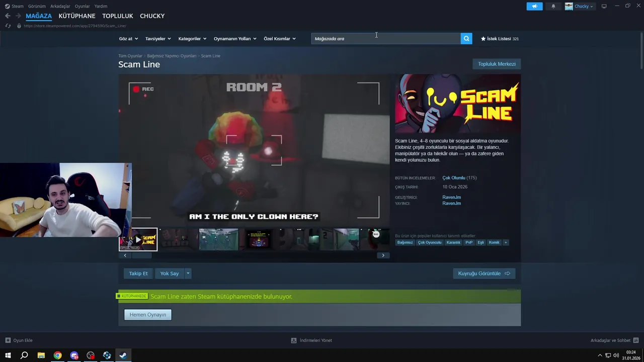Open the Bağımsız tag

click(x=405, y=242)
